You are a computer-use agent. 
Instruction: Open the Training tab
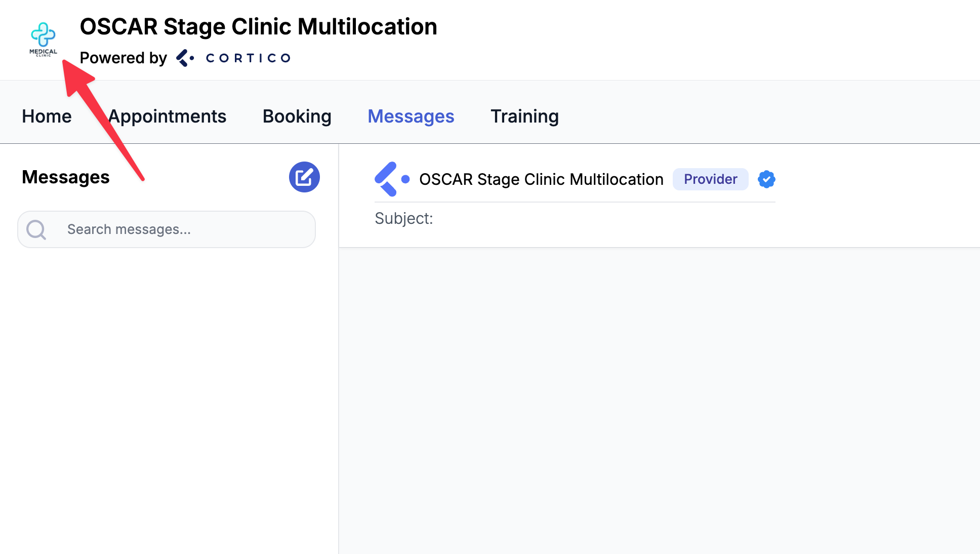tap(524, 116)
